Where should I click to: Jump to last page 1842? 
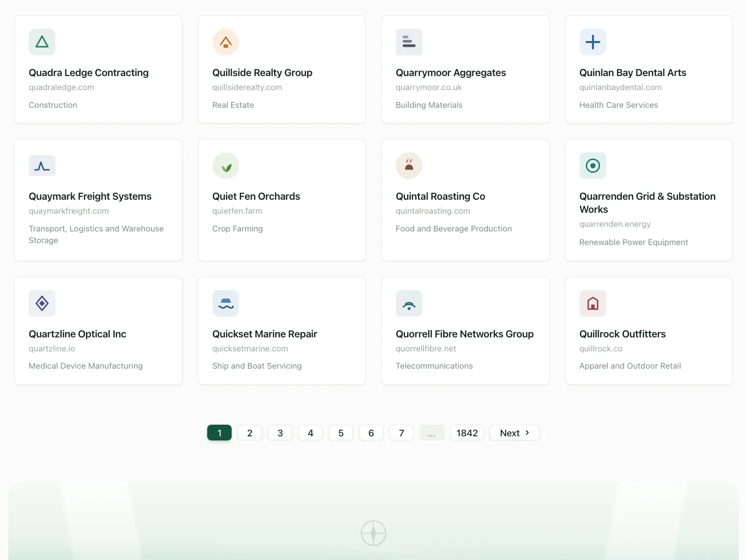467,433
